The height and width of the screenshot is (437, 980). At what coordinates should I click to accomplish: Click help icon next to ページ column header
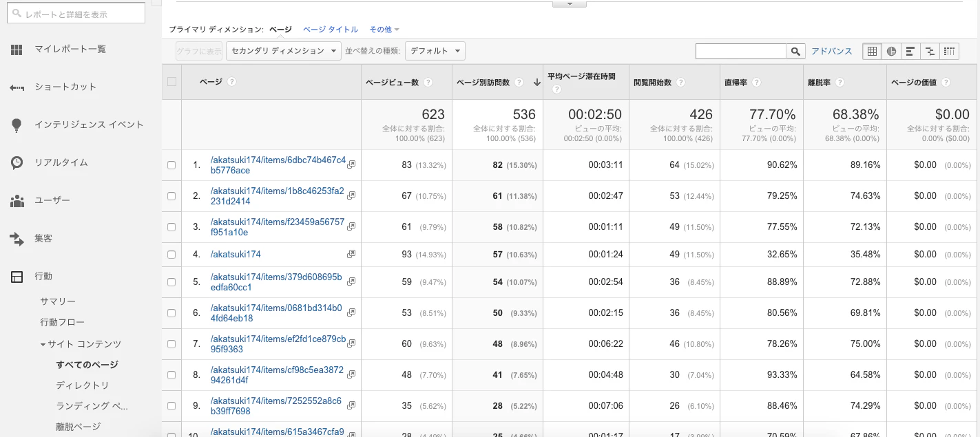(231, 82)
